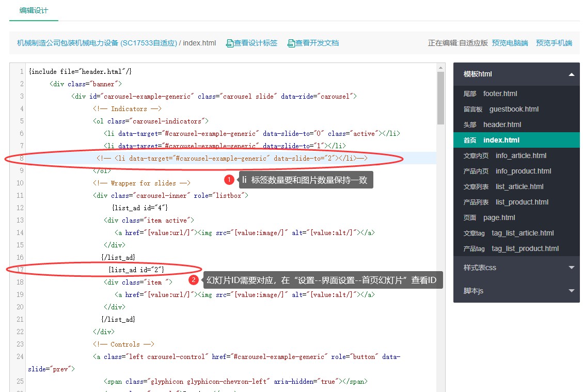Click the document icon before 查看开发文档
Screen dimensions: 583x392
290,43
